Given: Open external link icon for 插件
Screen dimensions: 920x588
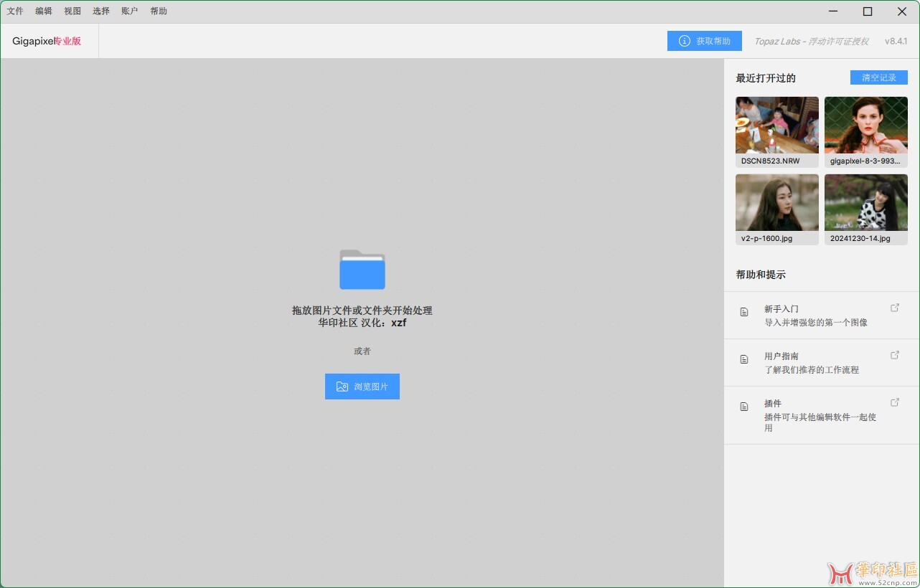Looking at the screenshot, I should click(x=895, y=402).
